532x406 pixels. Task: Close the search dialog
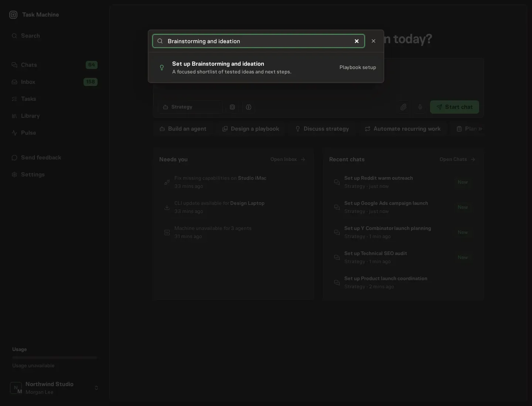[374, 41]
